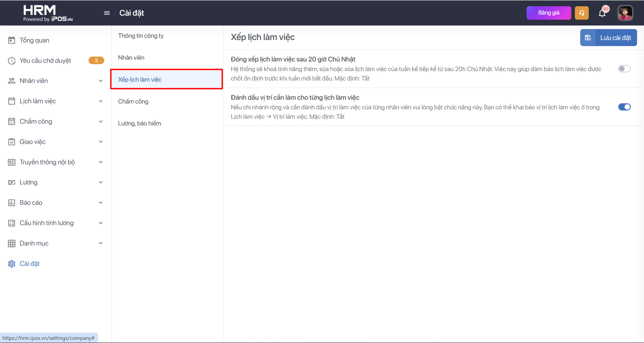
Task: Click the Báo cáo chart icon
Action: click(x=12, y=203)
